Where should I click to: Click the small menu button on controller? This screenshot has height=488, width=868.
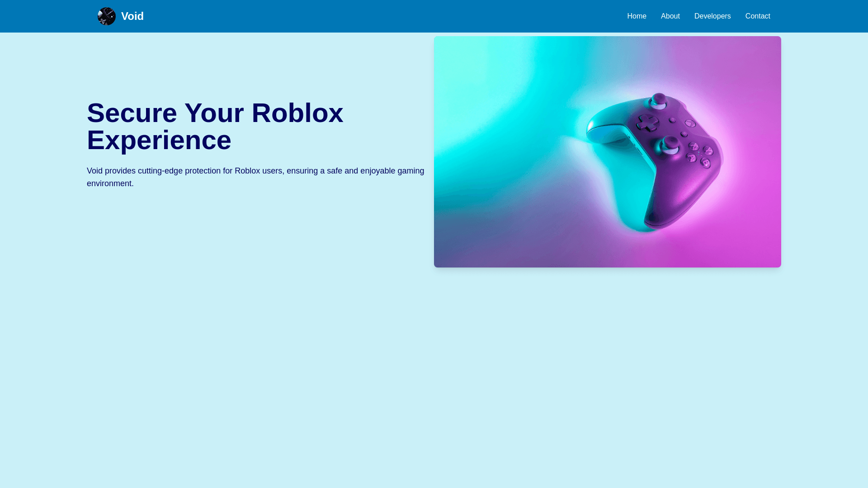(684, 134)
